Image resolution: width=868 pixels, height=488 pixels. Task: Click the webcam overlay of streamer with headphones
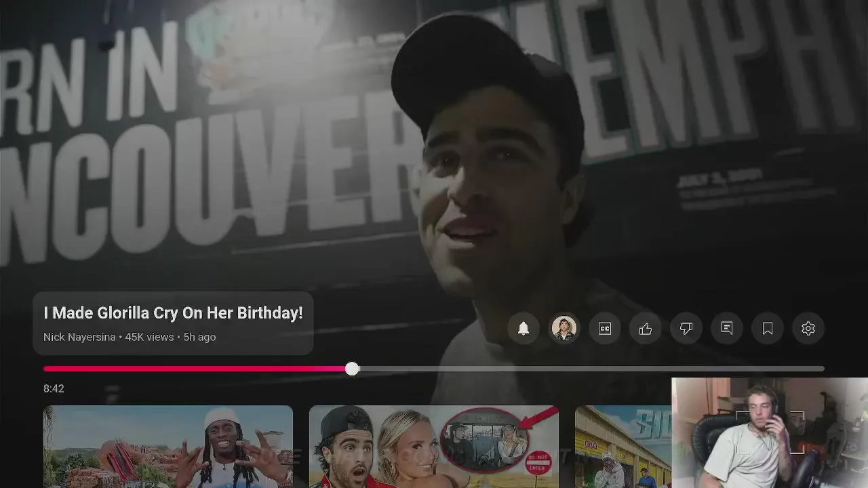[770, 432]
